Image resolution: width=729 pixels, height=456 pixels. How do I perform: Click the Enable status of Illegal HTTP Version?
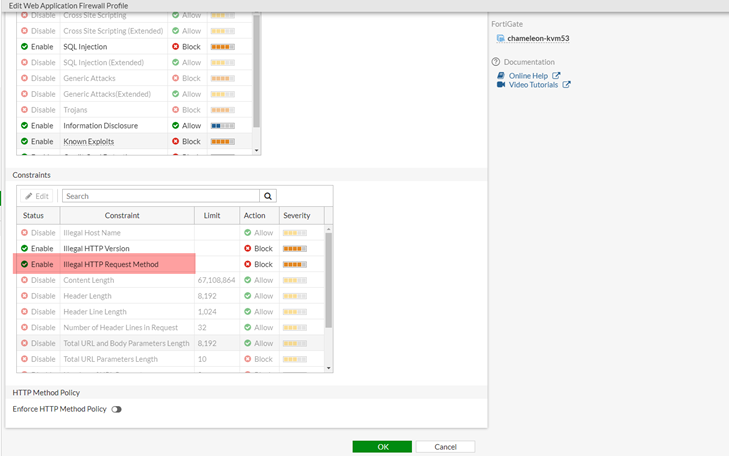pos(37,248)
